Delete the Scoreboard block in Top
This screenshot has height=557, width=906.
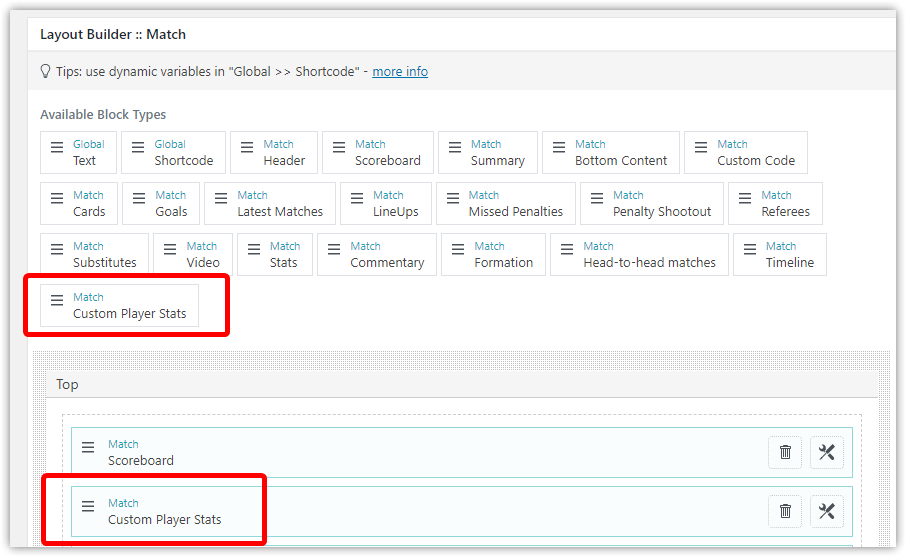(x=785, y=452)
